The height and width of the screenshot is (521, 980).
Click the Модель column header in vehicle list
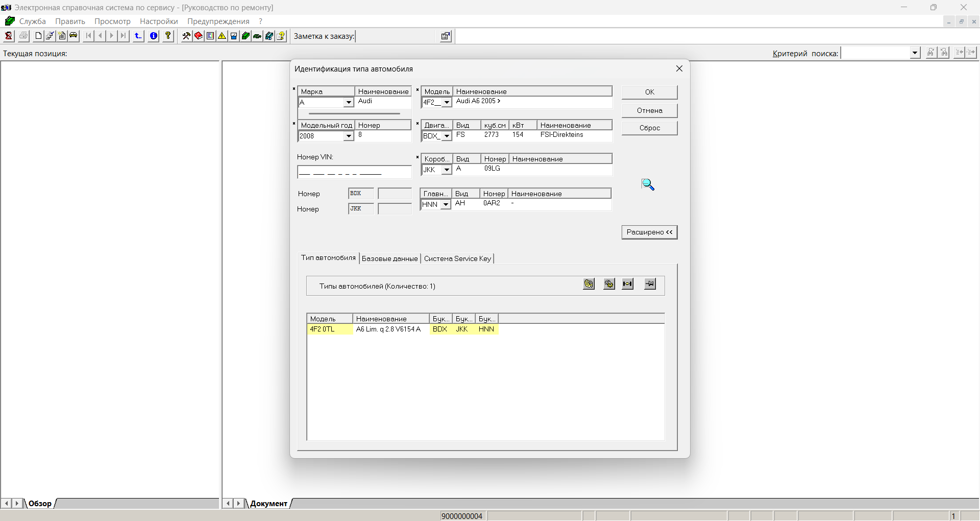pyautogui.click(x=330, y=319)
